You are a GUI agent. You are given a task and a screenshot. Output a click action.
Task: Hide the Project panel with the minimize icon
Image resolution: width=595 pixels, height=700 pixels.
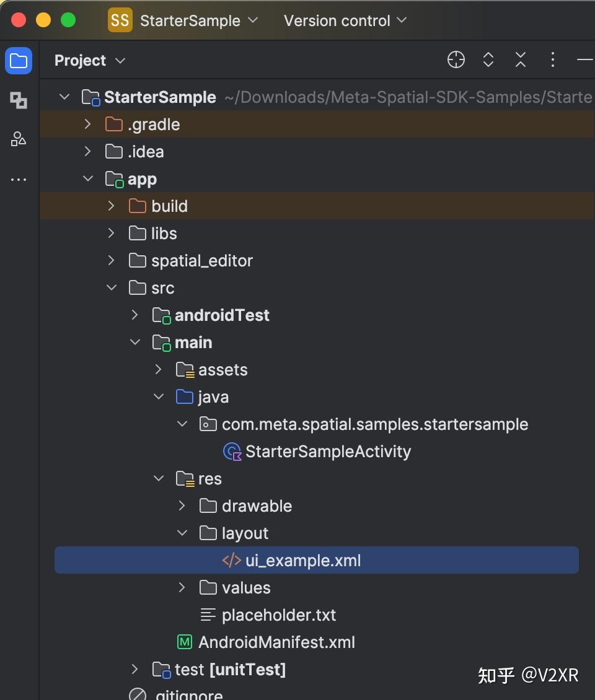[x=585, y=59]
